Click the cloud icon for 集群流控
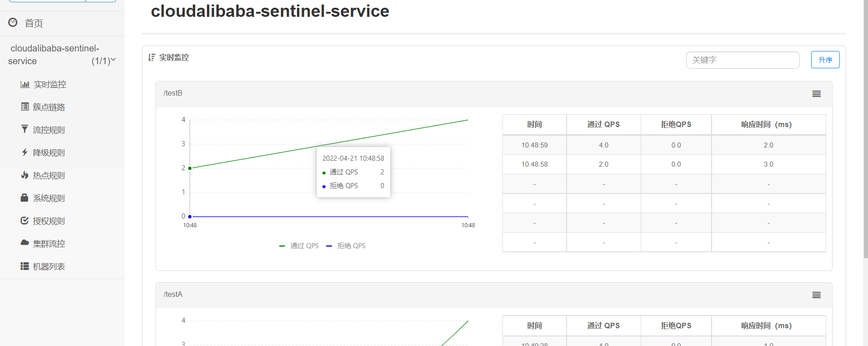Viewport: 868px width, 346px height. pos(25,243)
